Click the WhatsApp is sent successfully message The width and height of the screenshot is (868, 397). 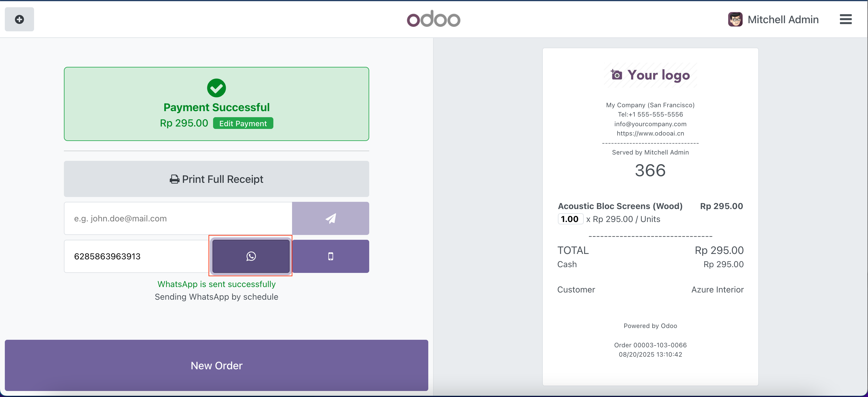216,284
